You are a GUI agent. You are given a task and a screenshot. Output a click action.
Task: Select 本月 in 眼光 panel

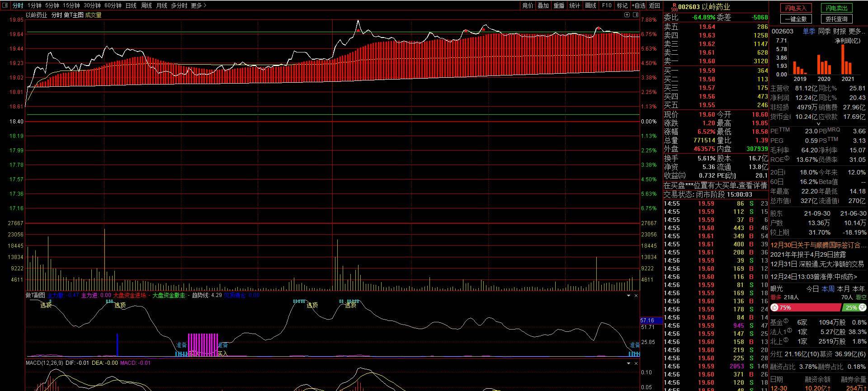tap(843, 288)
